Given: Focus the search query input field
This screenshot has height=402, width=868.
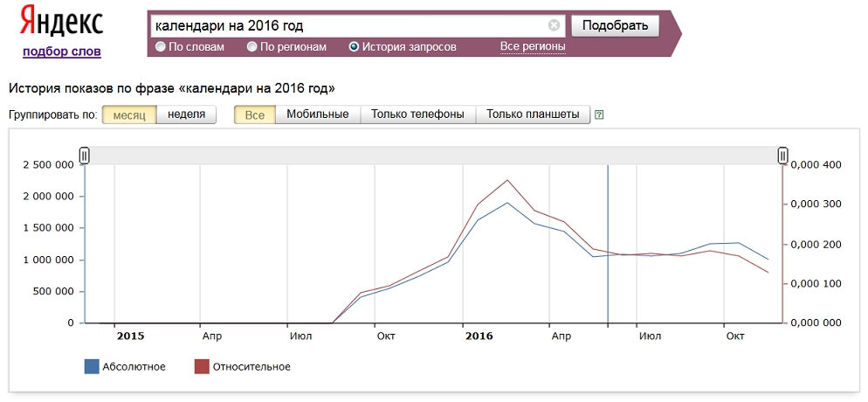Looking at the screenshot, I should point(350,26).
